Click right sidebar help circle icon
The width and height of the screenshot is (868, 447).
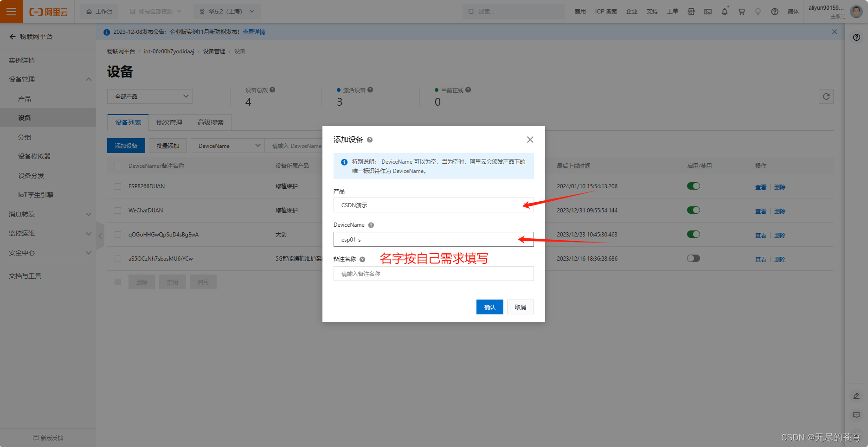856,37
